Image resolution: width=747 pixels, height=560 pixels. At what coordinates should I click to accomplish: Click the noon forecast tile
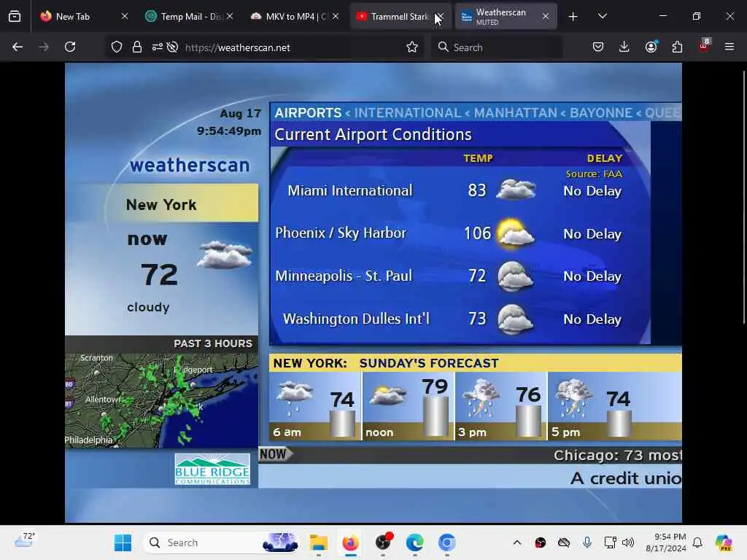(408, 405)
